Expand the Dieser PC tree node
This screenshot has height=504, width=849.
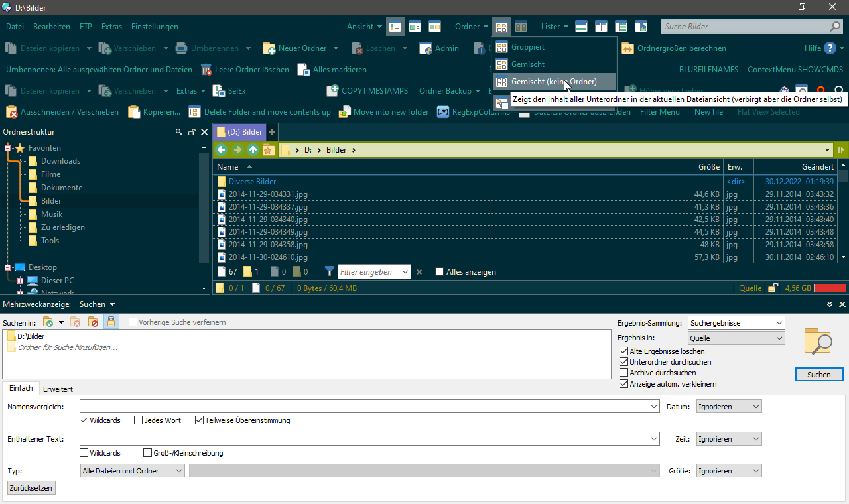pos(20,281)
